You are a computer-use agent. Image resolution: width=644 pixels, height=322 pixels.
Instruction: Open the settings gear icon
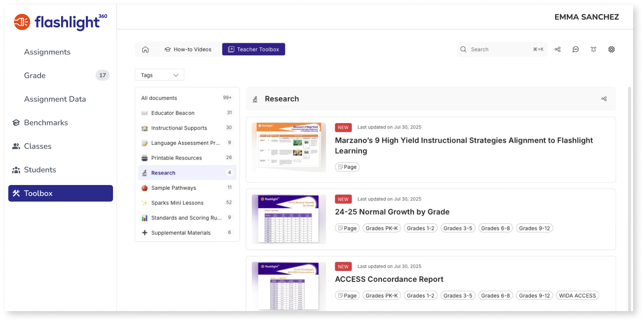pos(611,49)
